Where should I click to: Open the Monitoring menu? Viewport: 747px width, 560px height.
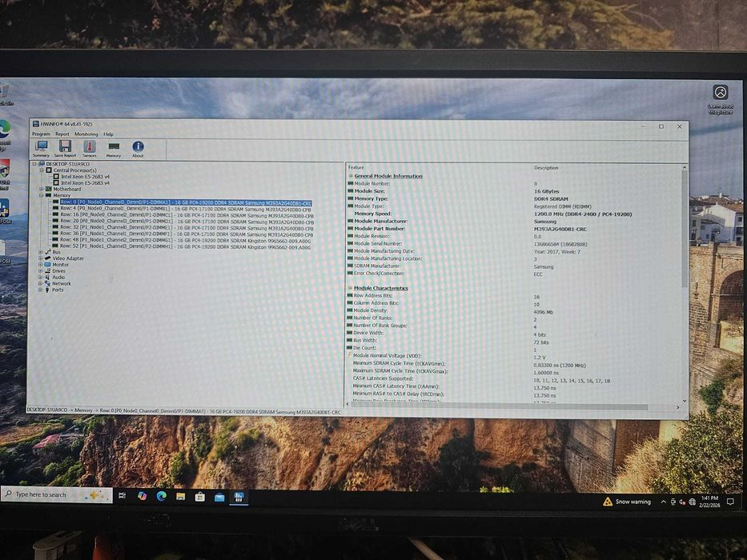pyautogui.click(x=86, y=134)
